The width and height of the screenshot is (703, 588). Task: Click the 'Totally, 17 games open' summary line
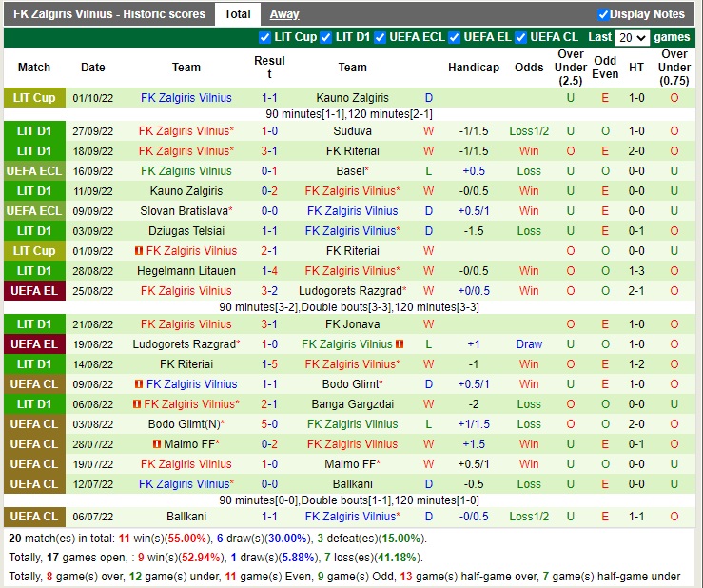click(x=216, y=558)
